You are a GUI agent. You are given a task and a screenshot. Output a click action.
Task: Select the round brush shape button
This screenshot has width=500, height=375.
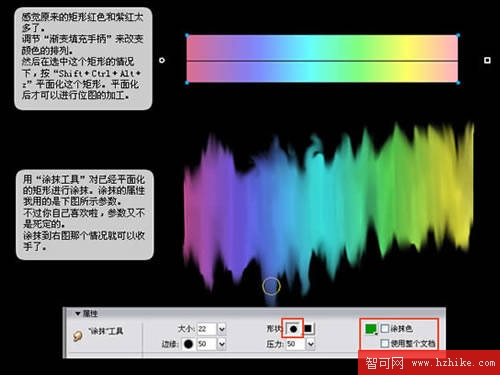tap(293, 329)
